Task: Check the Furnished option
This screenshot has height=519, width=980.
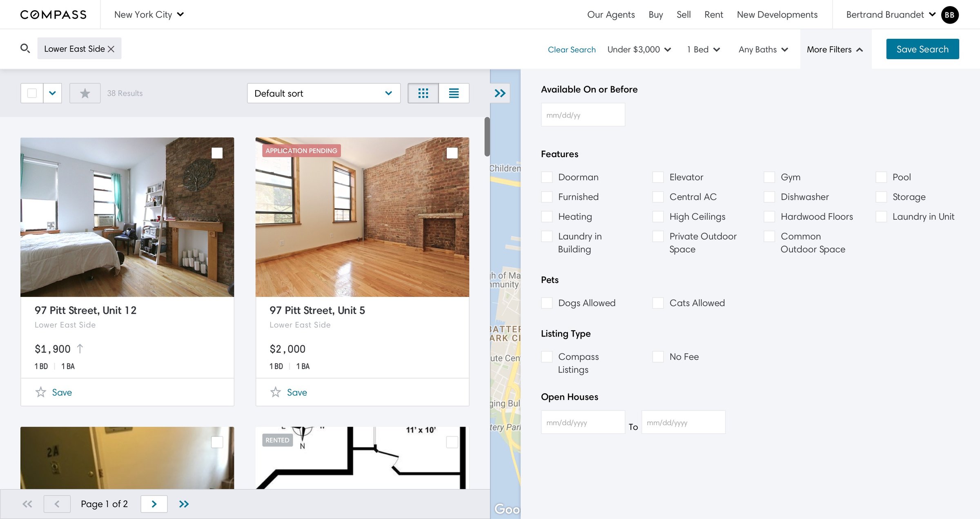Action: (547, 197)
